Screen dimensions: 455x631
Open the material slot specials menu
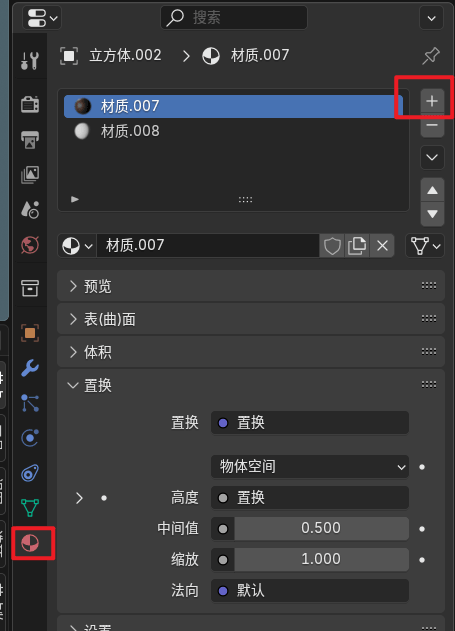tap(432, 157)
